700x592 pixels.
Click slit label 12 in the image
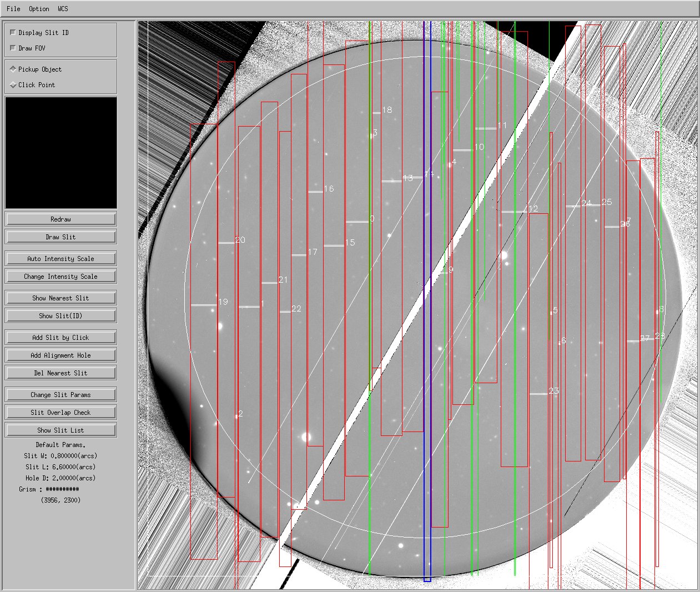pos(533,209)
